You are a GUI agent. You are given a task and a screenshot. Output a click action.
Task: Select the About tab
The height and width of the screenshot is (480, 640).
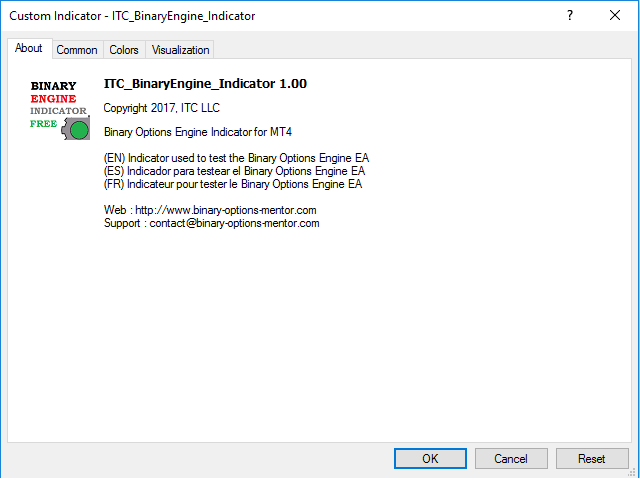tap(29, 49)
